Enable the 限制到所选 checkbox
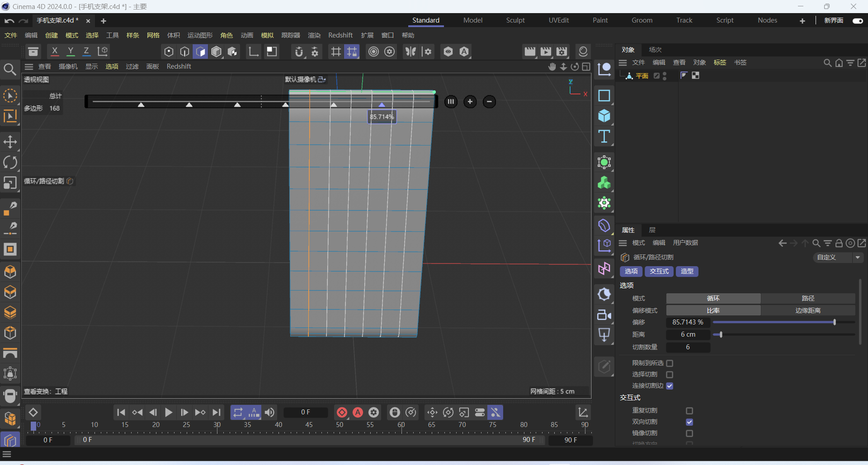This screenshot has width=868, height=465. coord(670,363)
